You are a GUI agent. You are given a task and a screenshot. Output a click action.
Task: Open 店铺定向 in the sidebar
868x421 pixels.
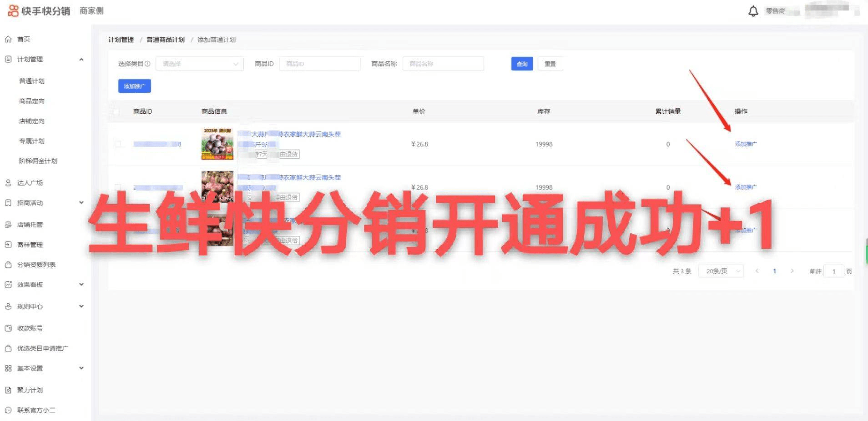32,121
